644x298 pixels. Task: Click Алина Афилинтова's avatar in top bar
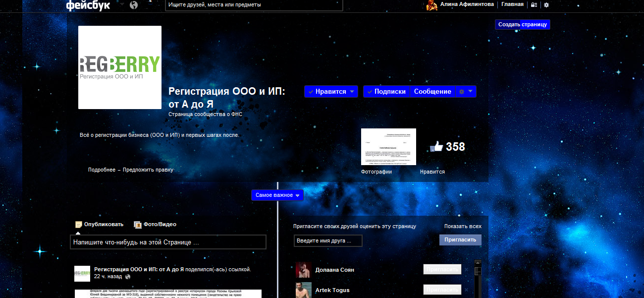click(x=432, y=5)
